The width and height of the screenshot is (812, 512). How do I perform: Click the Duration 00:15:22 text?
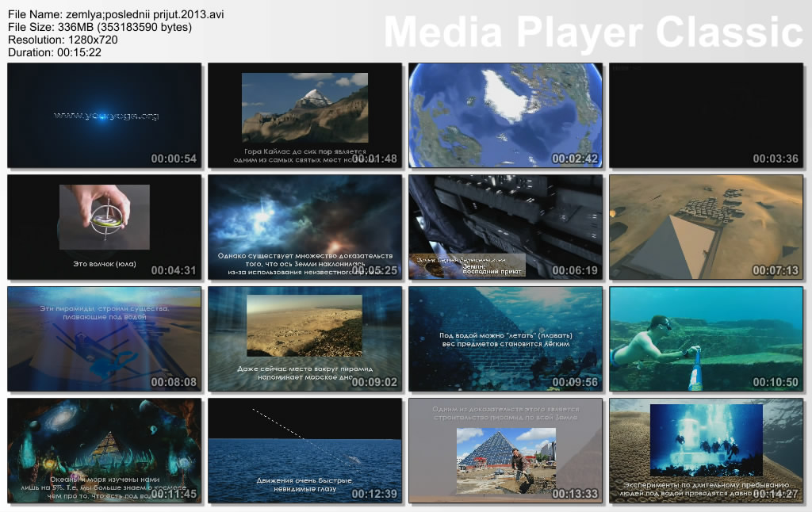pyautogui.click(x=54, y=52)
